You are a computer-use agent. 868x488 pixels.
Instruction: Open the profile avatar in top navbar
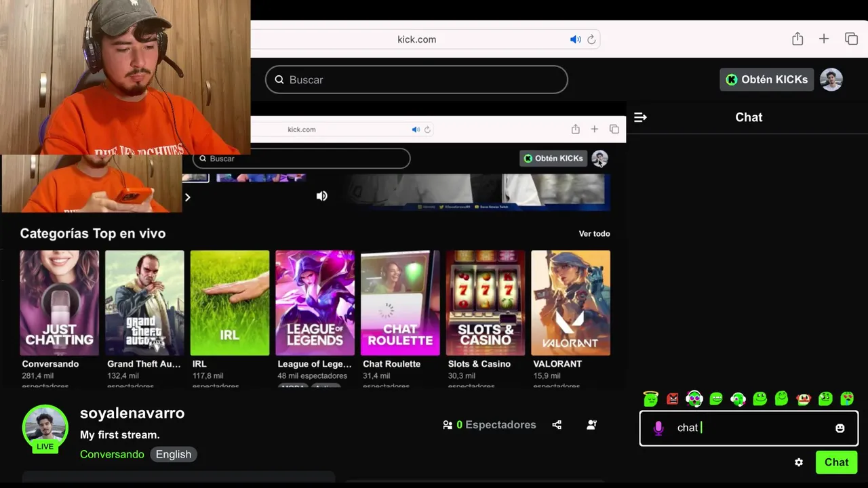click(x=831, y=79)
